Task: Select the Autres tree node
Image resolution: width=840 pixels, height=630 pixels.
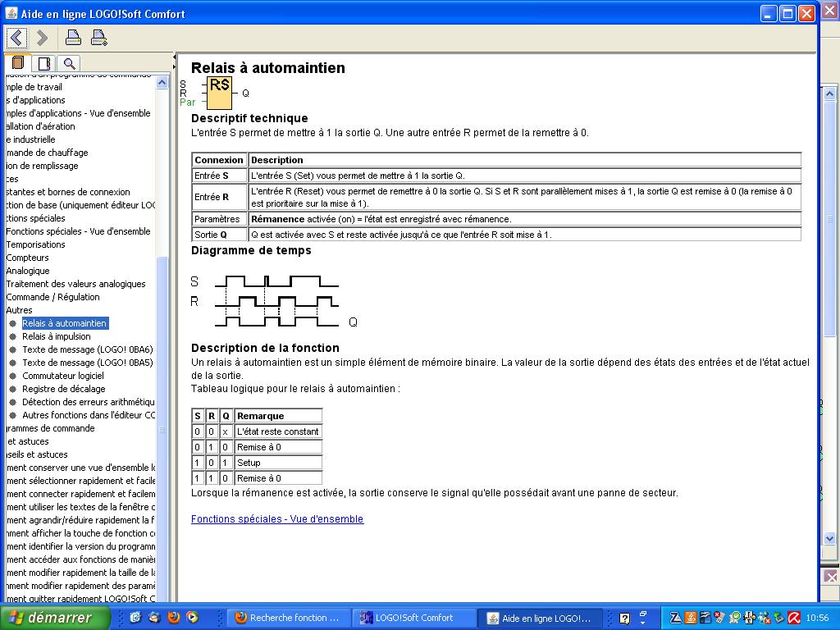Action: click(20, 310)
